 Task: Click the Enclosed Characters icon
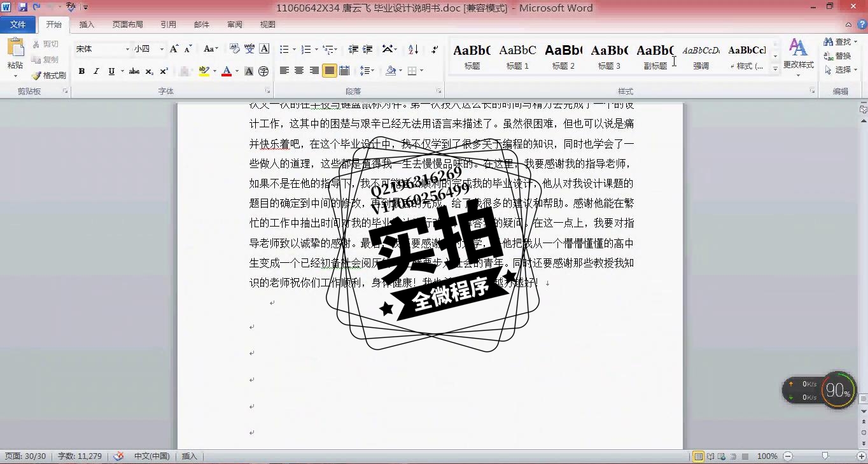(x=263, y=71)
